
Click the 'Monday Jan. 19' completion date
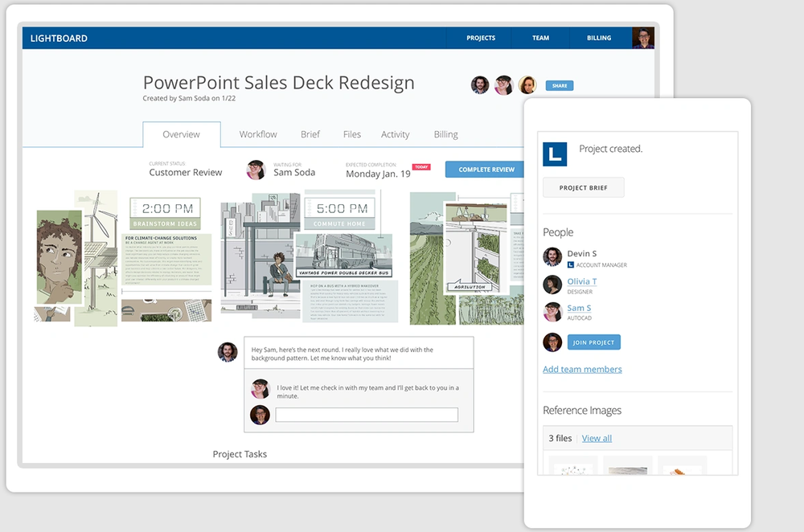pos(378,174)
